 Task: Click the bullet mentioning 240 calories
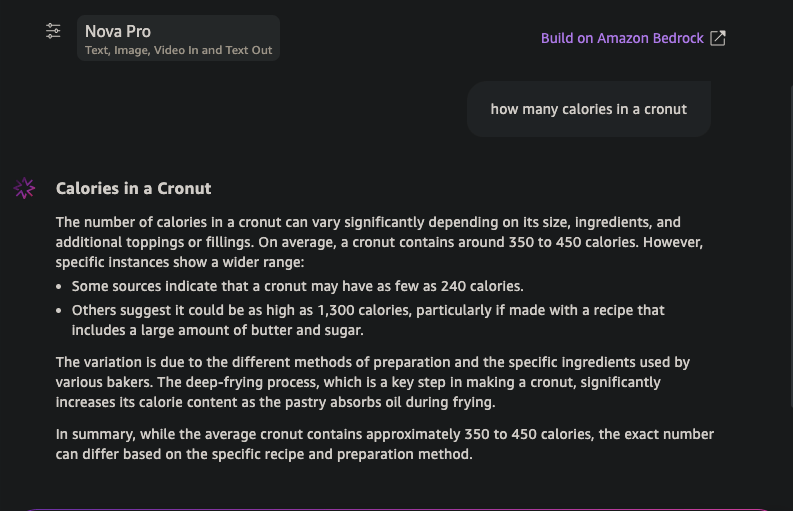[297, 286]
